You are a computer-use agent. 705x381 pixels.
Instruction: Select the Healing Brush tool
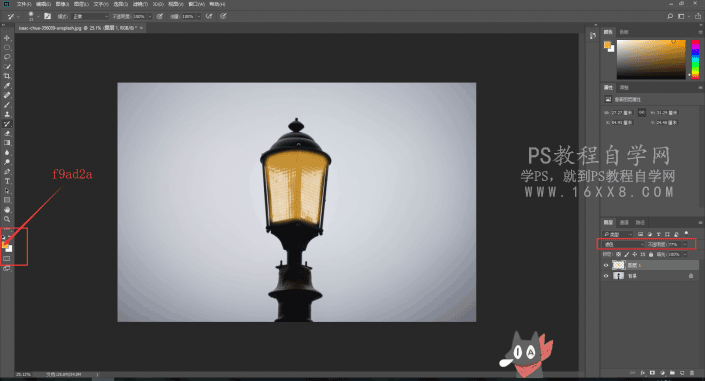[7, 95]
